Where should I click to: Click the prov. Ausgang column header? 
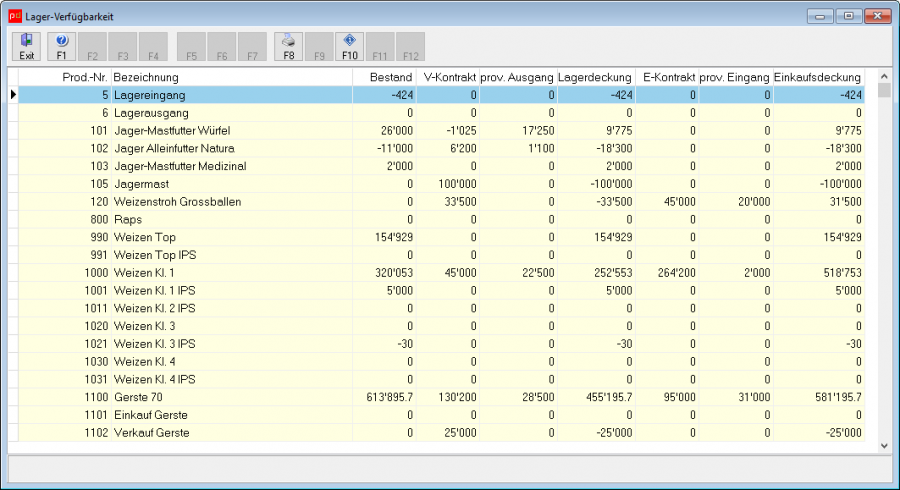pos(518,77)
